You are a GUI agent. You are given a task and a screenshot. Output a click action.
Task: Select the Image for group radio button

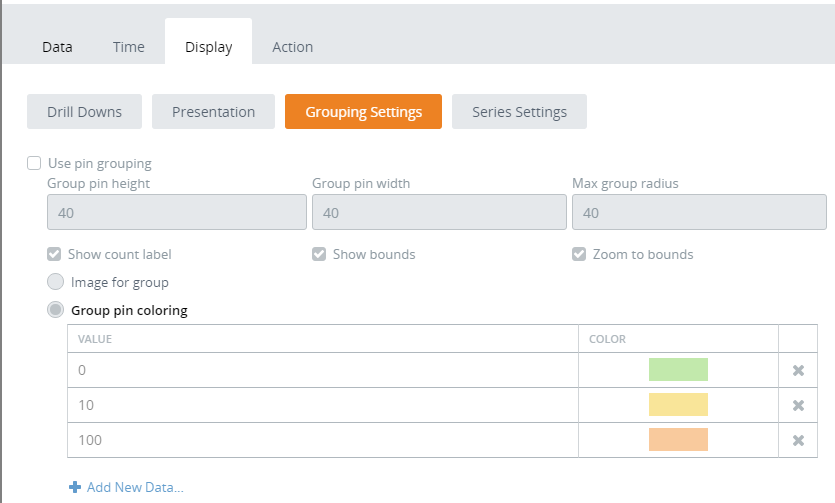click(x=56, y=282)
